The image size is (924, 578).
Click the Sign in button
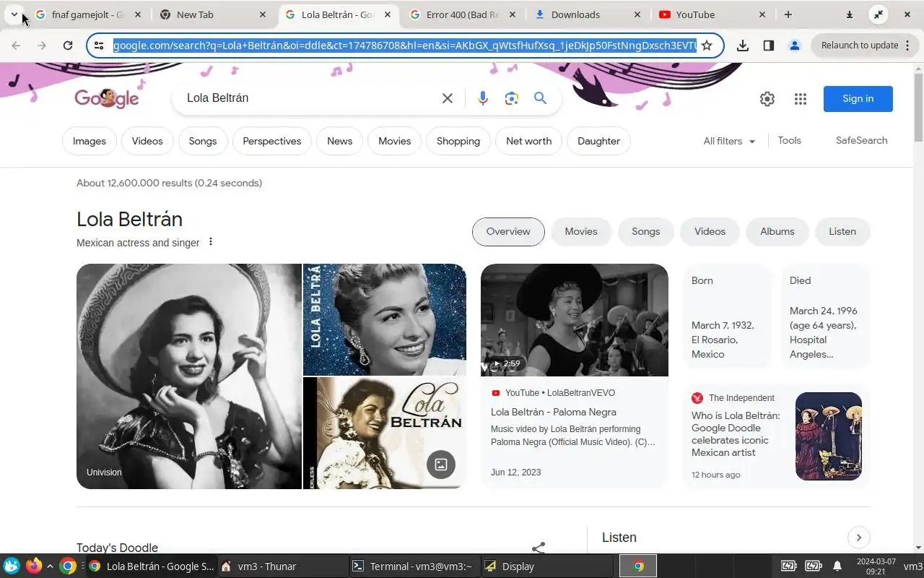pyautogui.click(x=858, y=99)
